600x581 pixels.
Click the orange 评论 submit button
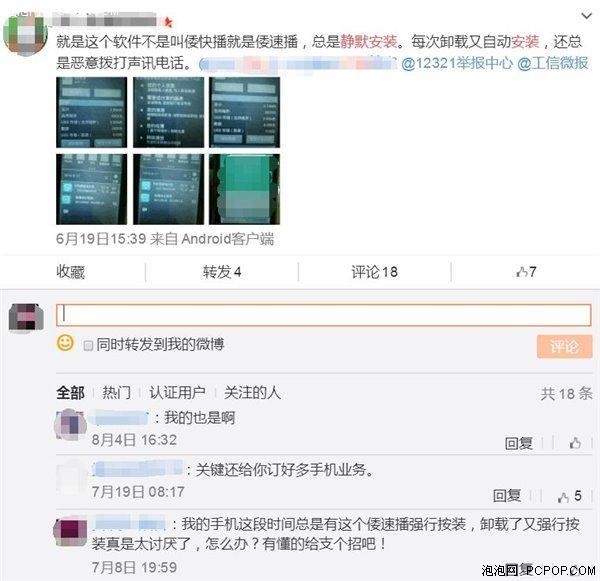(x=564, y=346)
